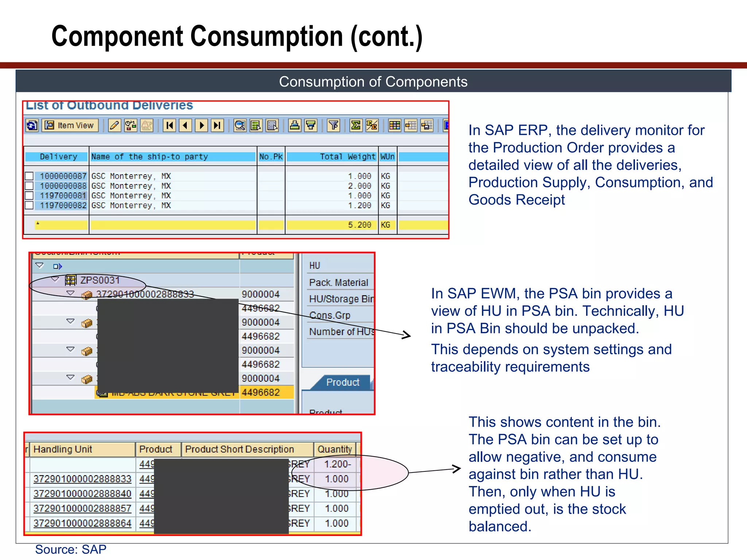Click the colored grid Choose Layout icon

(395, 126)
